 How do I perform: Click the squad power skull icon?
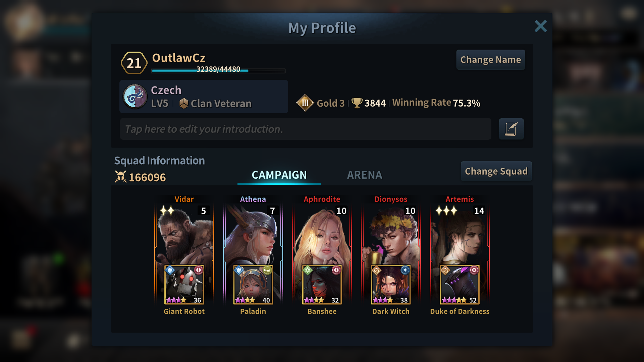pyautogui.click(x=121, y=177)
